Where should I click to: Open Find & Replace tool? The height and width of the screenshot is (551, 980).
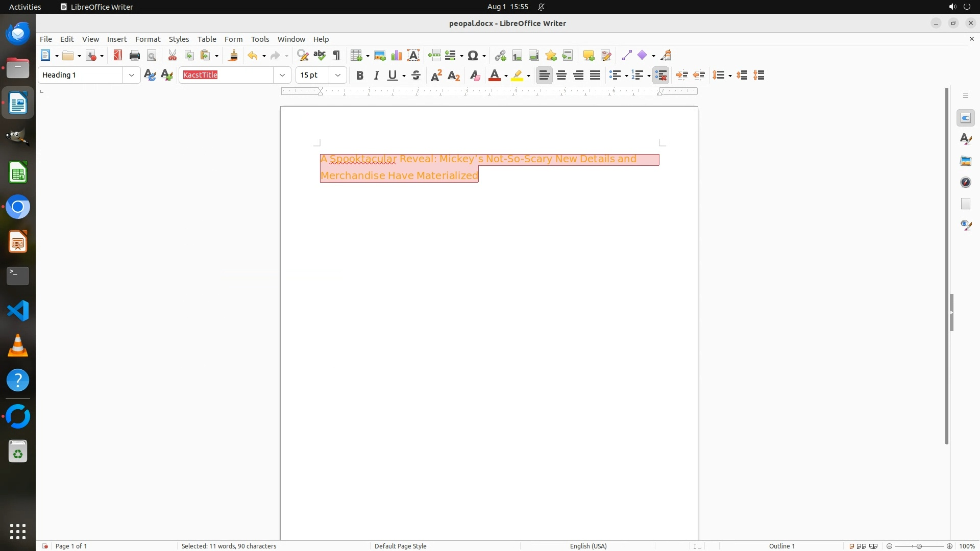[303, 56]
